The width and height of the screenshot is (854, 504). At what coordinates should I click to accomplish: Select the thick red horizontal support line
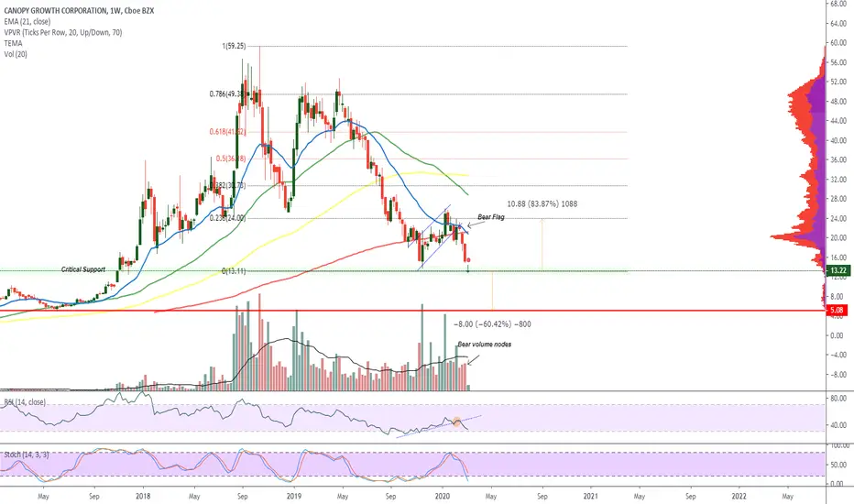[413, 312]
